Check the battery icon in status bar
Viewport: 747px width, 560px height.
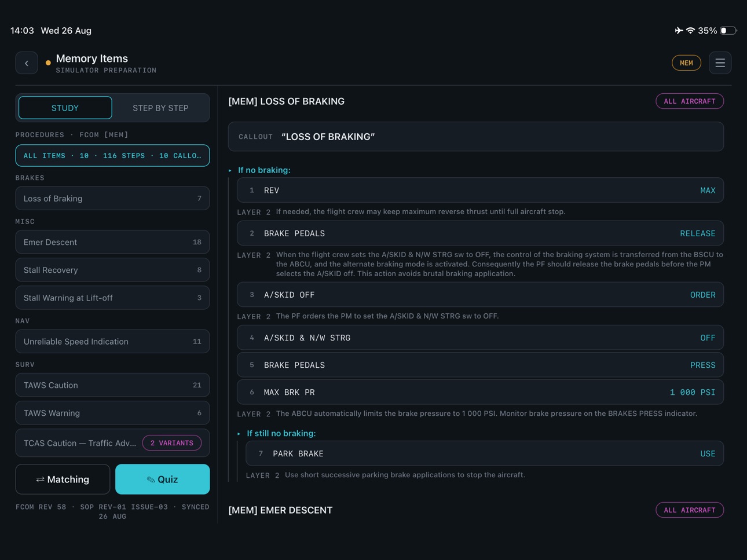728,31
